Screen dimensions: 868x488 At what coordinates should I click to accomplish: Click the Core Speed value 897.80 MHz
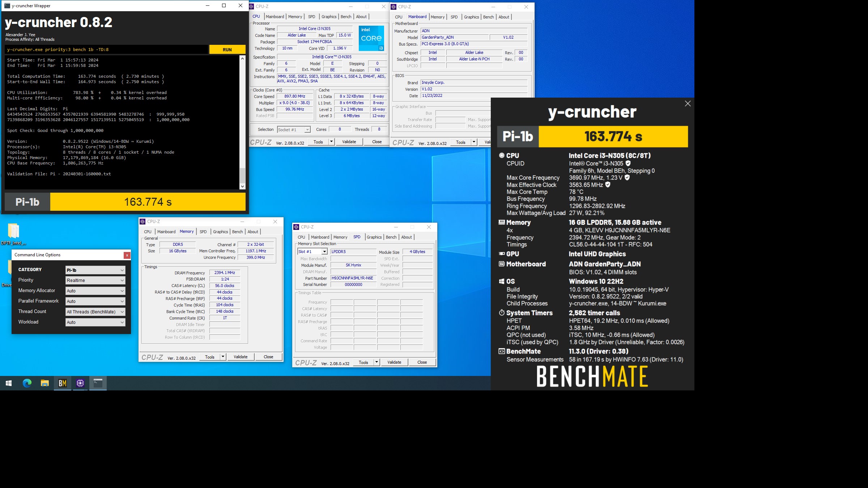tap(295, 96)
